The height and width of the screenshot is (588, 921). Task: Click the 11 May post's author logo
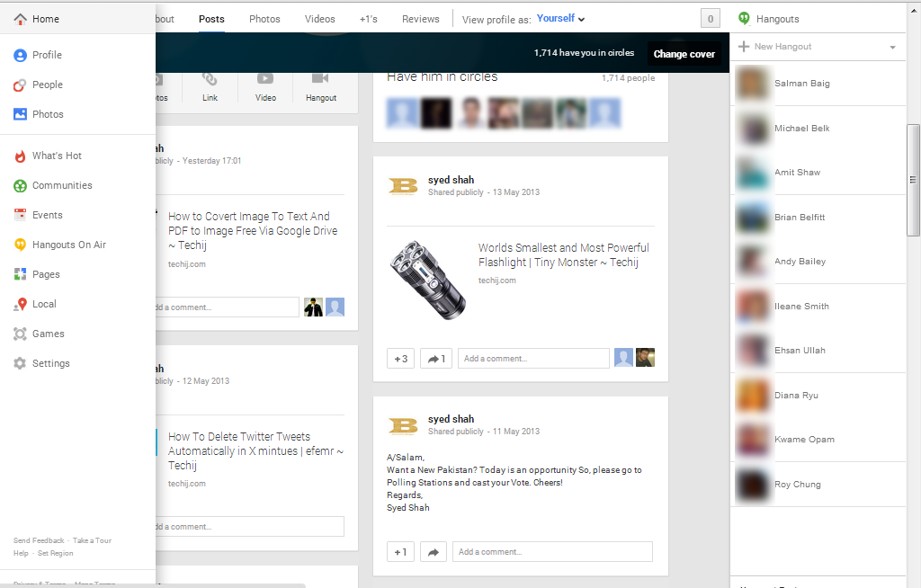point(403,425)
